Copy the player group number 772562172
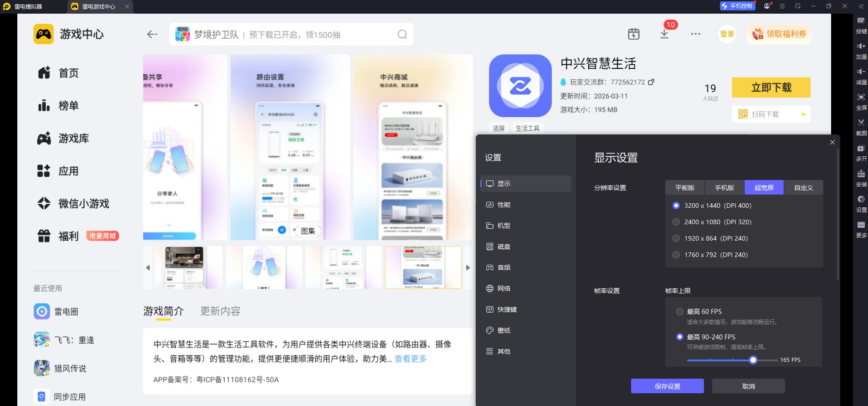This screenshot has width=868, height=406. click(x=651, y=82)
